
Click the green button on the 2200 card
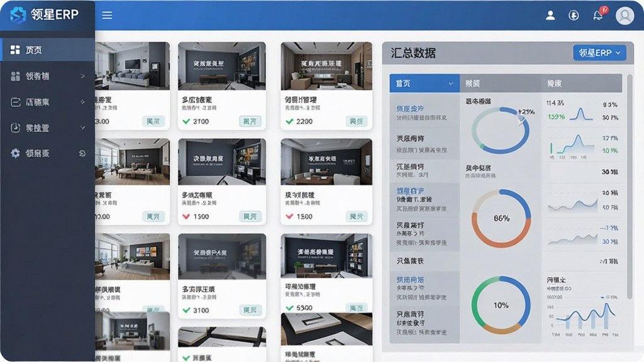(x=356, y=121)
